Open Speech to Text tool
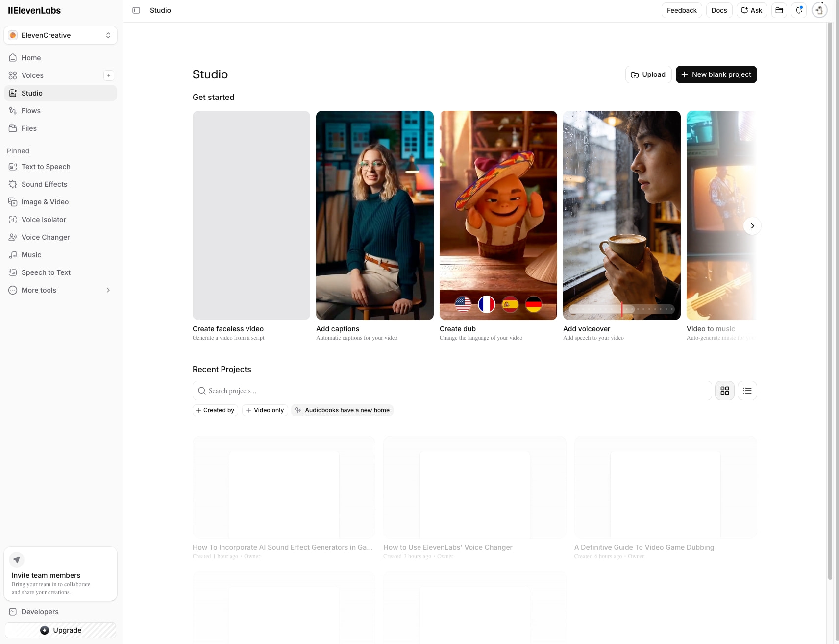Screen dimensions: 839x644 [x=60, y=272]
